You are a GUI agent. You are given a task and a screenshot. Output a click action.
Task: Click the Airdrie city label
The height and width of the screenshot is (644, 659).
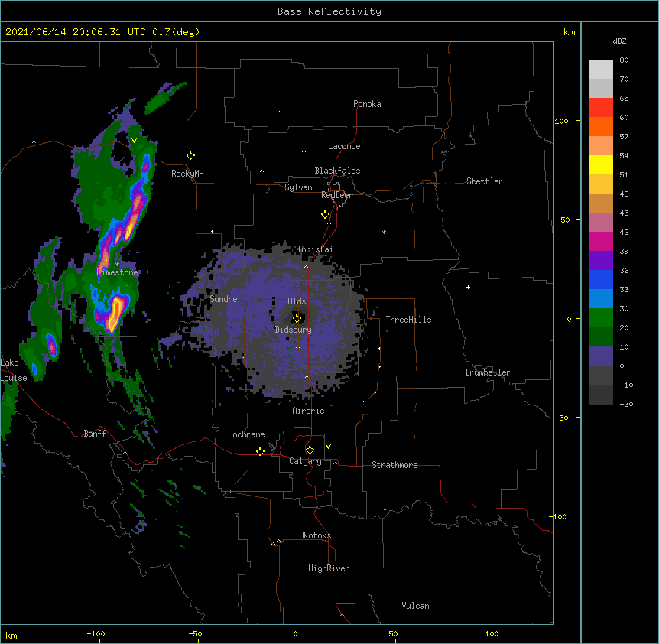tap(309, 411)
